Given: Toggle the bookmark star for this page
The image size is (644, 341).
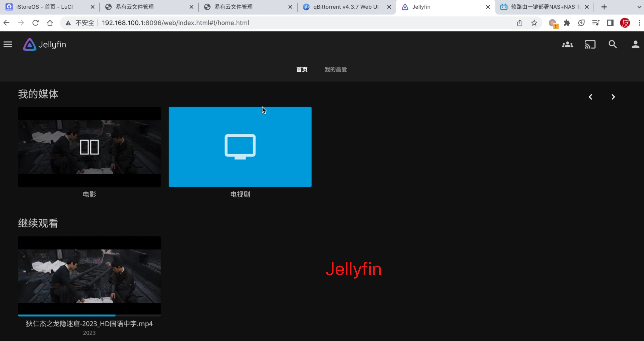Looking at the screenshot, I should pyautogui.click(x=534, y=23).
